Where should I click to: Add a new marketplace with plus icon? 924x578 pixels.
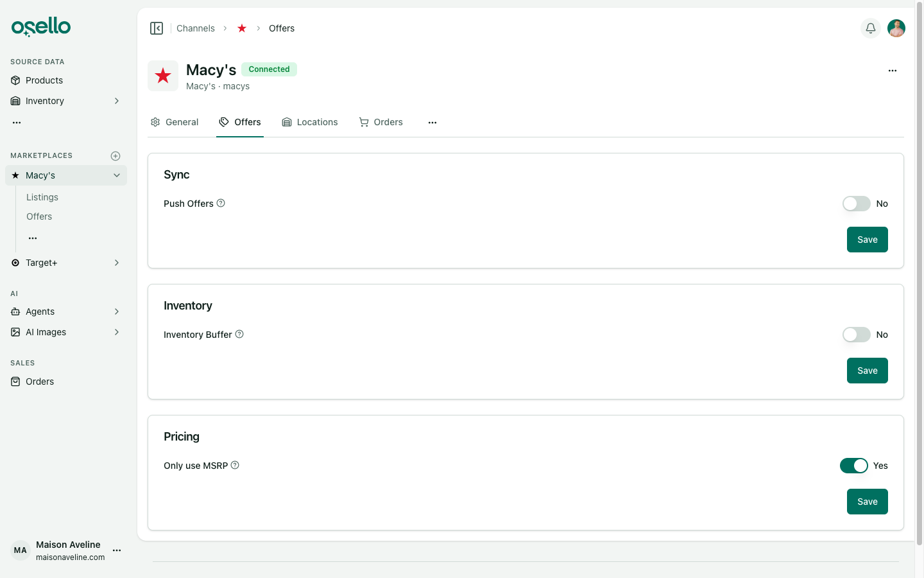(x=116, y=155)
